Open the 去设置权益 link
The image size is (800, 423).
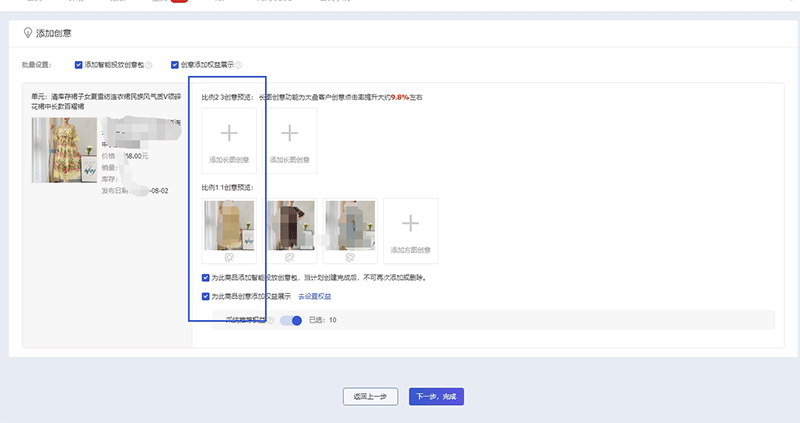[x=314, y=297]
